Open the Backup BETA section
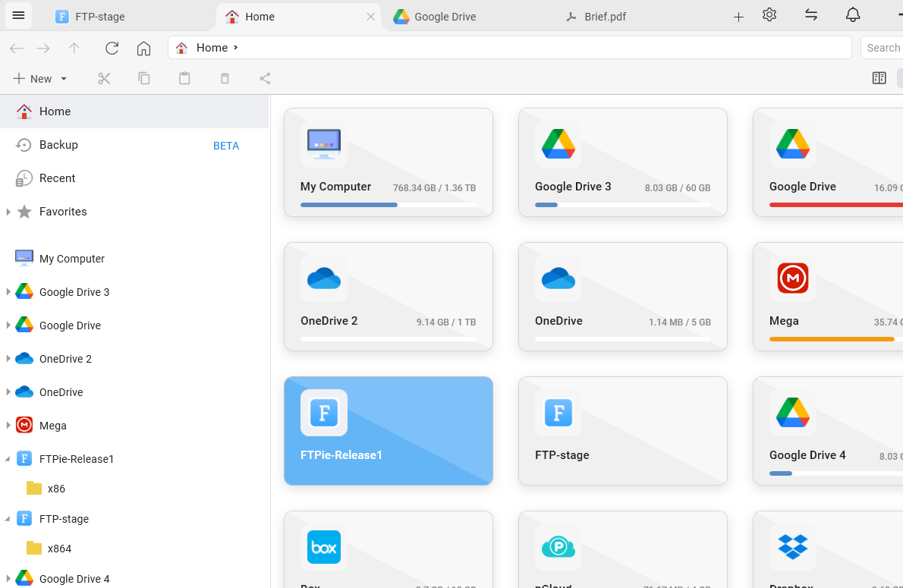Screen dimensions: 903x588 point(59,144)
